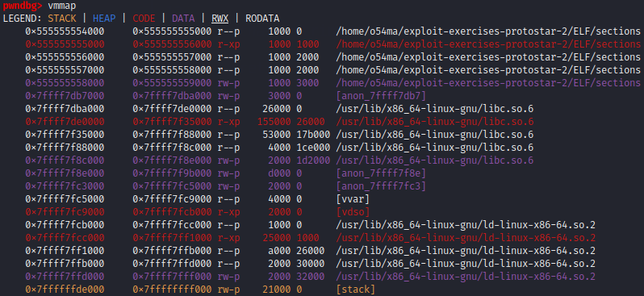Click the size value 26000 on libc row
Viewport: 644px width, 296px height.
[277, 109]
